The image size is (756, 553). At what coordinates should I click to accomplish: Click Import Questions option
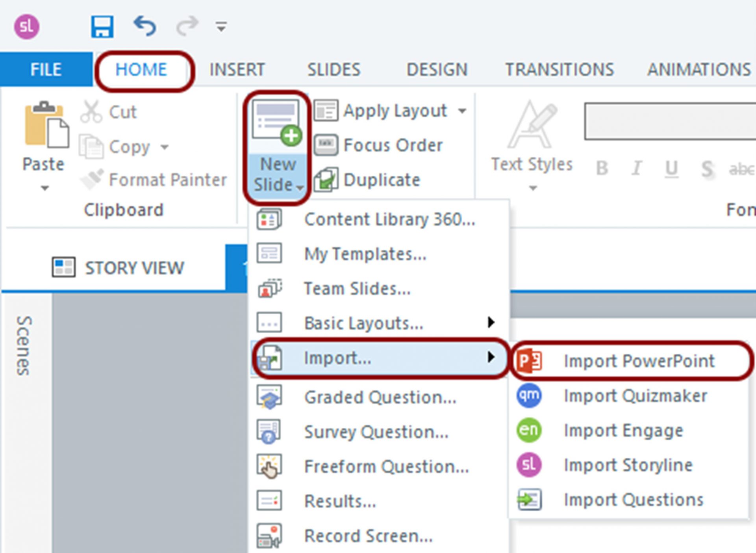coord(633,499)
